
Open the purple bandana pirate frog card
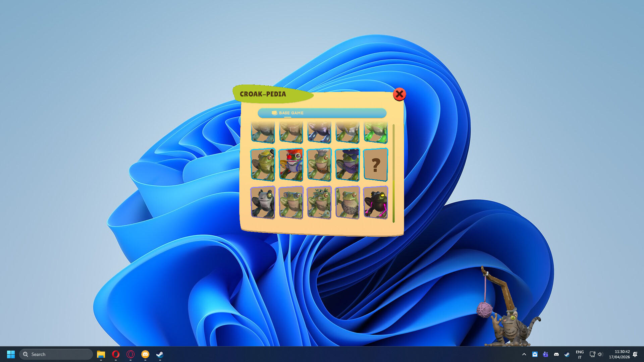pos(347,165)
